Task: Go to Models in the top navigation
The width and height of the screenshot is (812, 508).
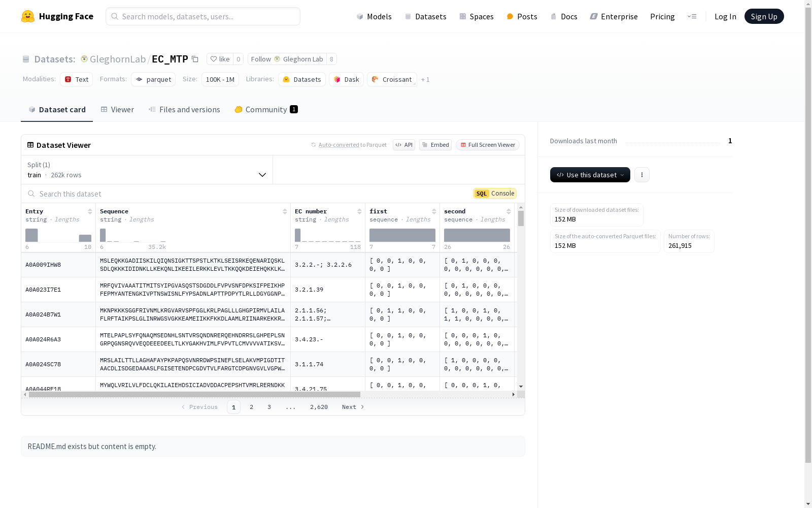Action: pos(374,16)
